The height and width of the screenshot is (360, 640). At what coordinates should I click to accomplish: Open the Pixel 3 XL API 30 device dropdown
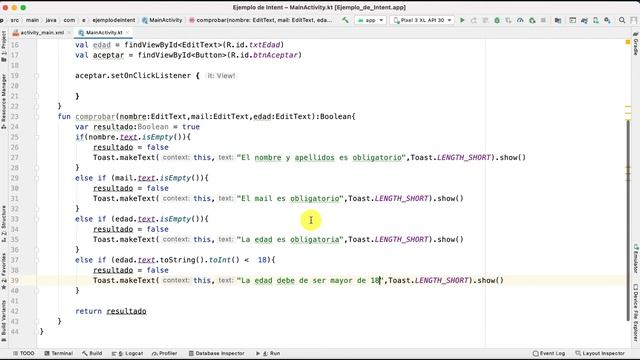(422, 20)
